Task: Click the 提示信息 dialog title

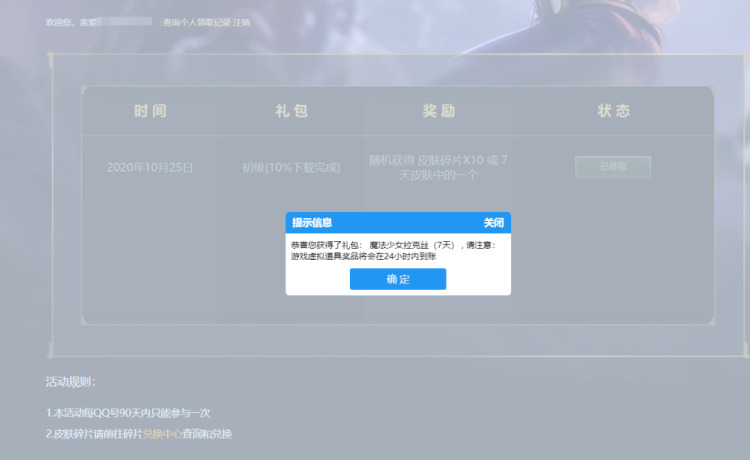Action: (x=312, y=223)
